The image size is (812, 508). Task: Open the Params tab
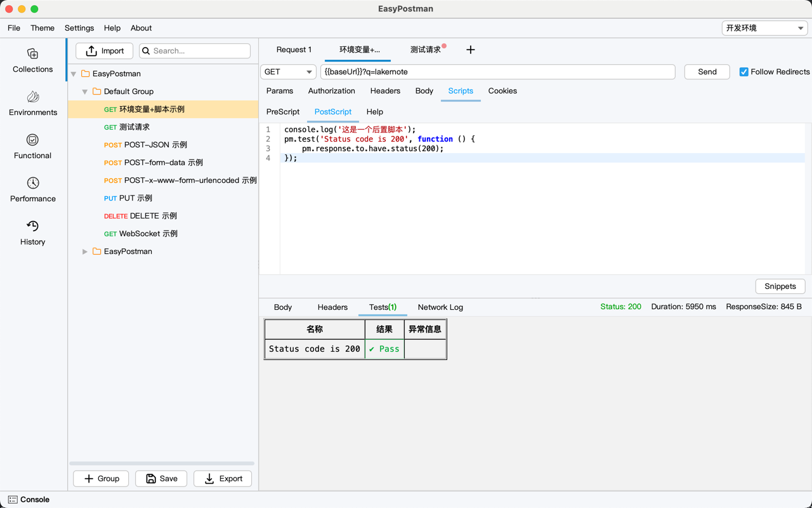[x=280, y=91]
